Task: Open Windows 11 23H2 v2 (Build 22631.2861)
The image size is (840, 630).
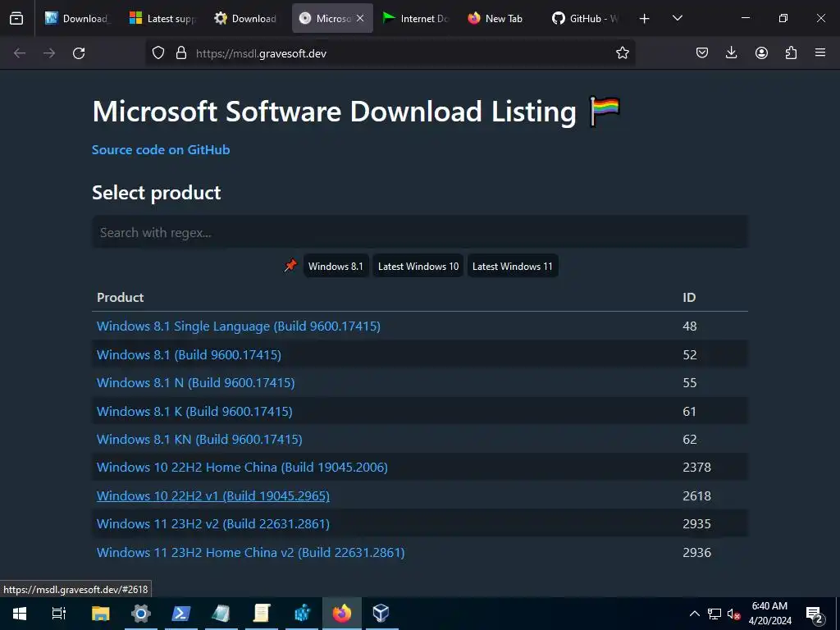Action: [213, 523]
